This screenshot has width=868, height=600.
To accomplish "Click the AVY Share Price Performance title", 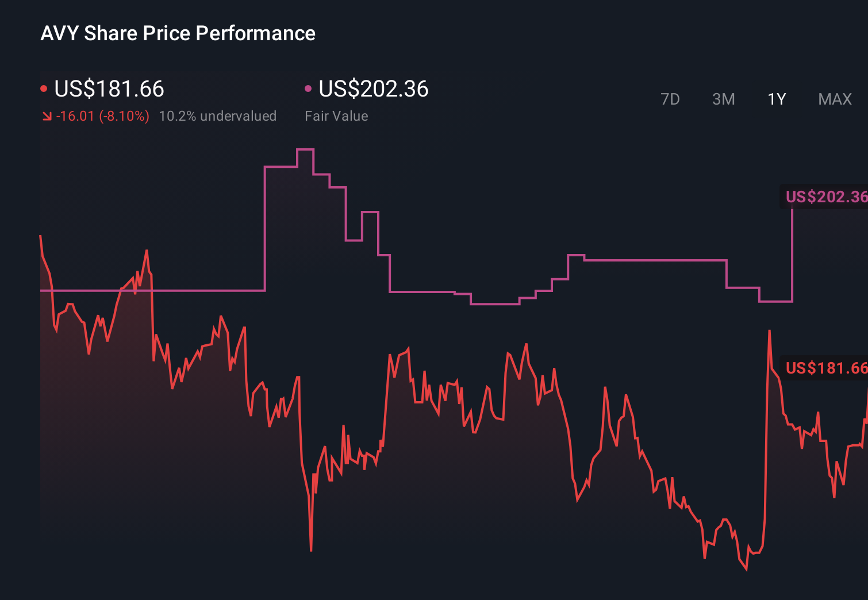I will tap(178, 33).
